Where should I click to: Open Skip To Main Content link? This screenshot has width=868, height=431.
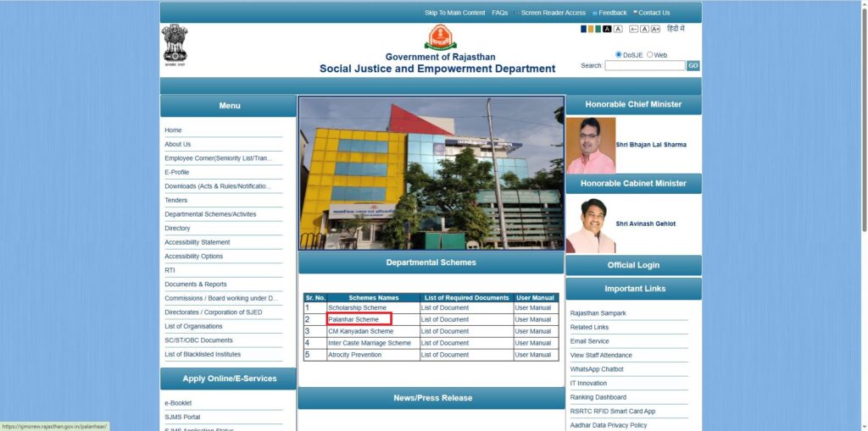454,13
